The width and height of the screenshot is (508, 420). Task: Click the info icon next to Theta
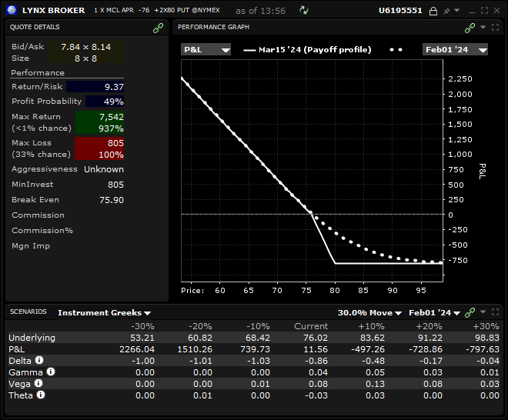click(41, 395)
